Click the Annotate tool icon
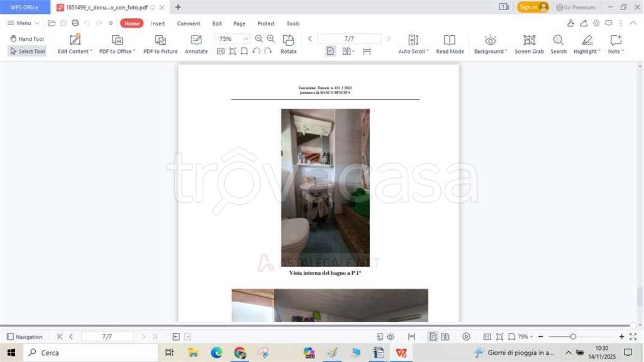 pyautogui.click(x=196, y=40)
